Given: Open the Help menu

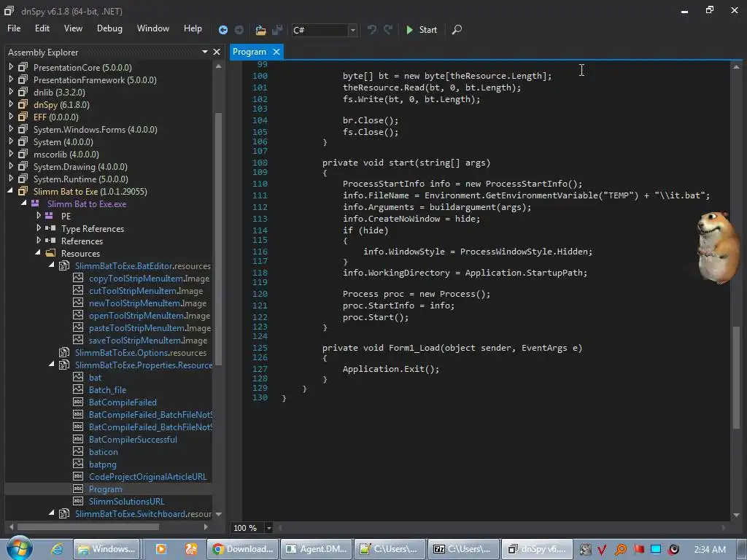Looking at the screenshot, I should pos(193,28).
